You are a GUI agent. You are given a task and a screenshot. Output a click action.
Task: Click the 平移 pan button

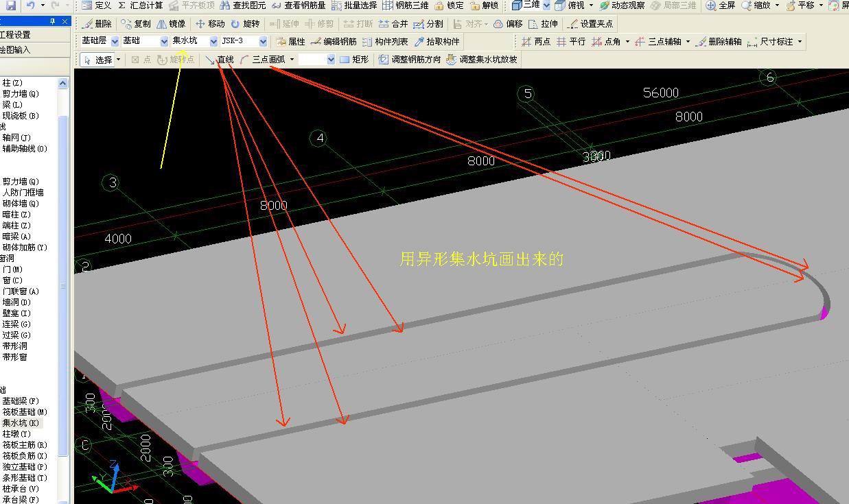(x=800, y=5)
